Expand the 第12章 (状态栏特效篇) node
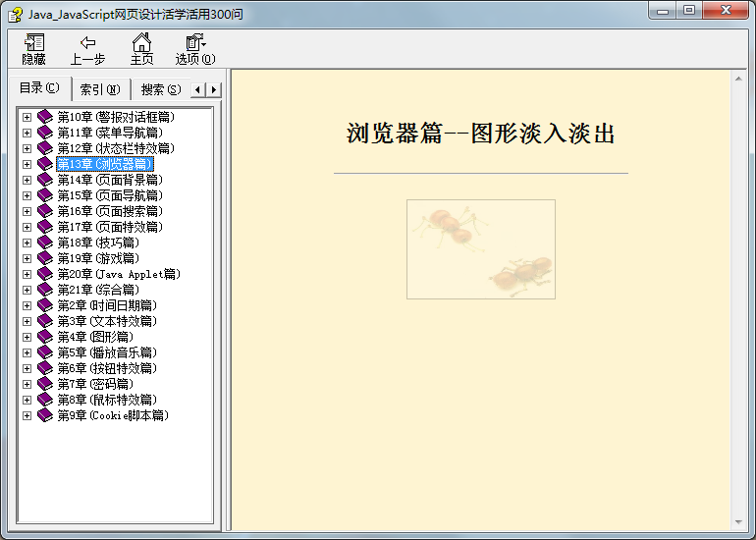Viewport: 756px width, 540px height. (27, 148)
